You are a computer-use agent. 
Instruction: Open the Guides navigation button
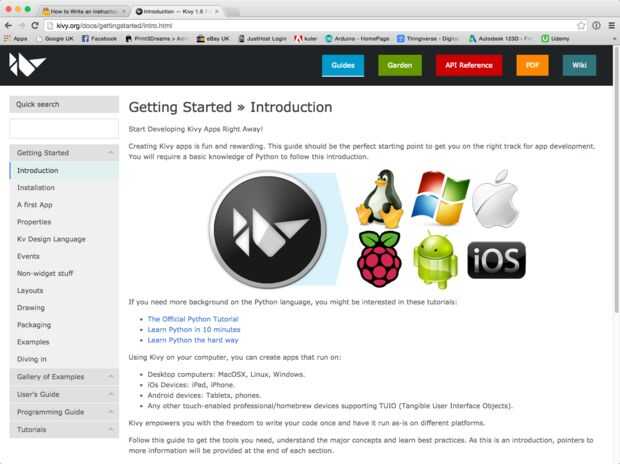coord(343,65)
